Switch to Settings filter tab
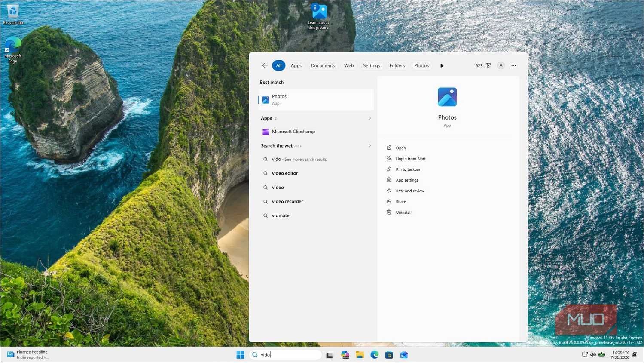The width and height of the screenshot is (644, 363). 371,65
